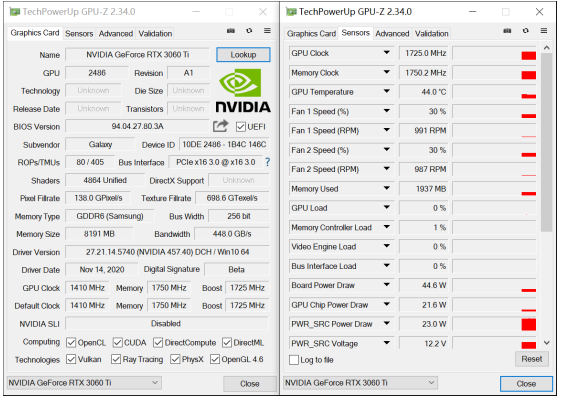
Task: Open hamburger menu in Sensors window
Action: click(544, 31)
